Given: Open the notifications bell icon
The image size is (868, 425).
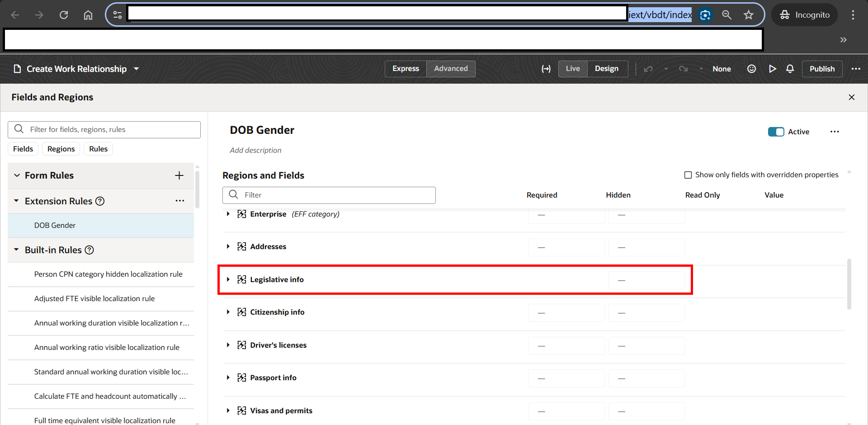Looking at the screenshot, I should tap(790, 69).
